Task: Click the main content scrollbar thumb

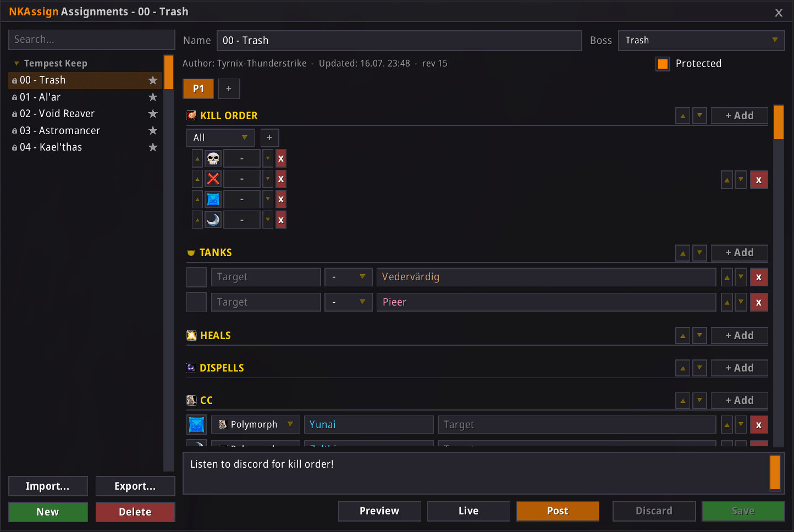Action: [779, 122]
